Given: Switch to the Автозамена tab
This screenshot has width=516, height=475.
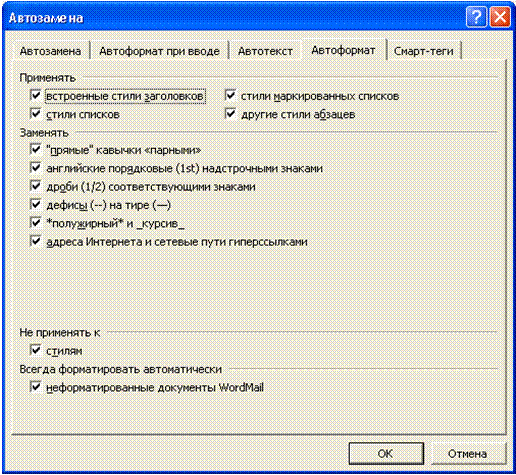Looking at the screenshot, I should tap(50, 51).
